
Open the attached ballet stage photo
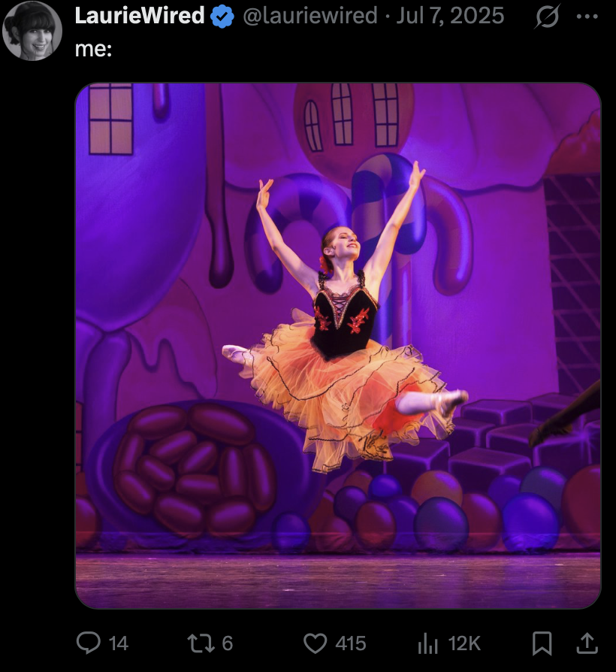[338, 346]
